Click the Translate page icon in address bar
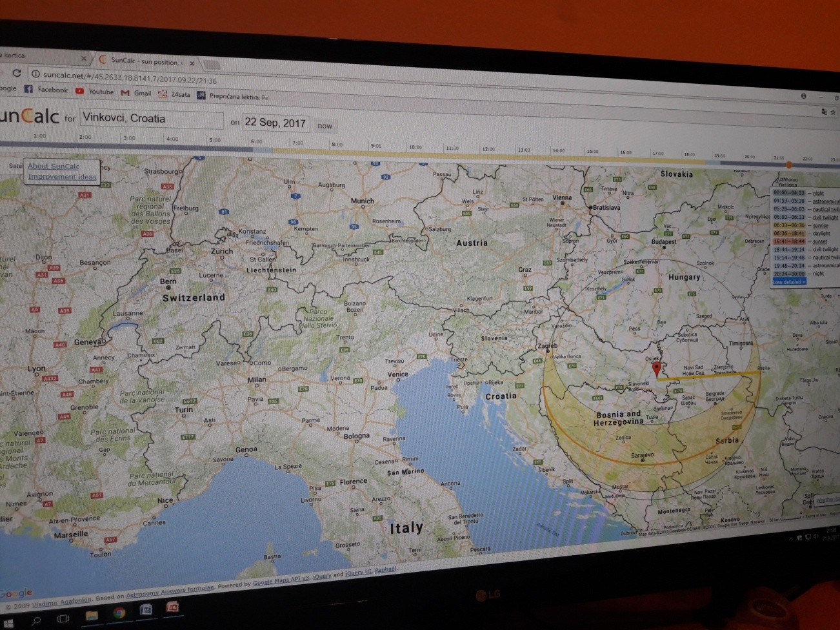The width and height of the screenshot is (840, 630). [x=823, y=112]
